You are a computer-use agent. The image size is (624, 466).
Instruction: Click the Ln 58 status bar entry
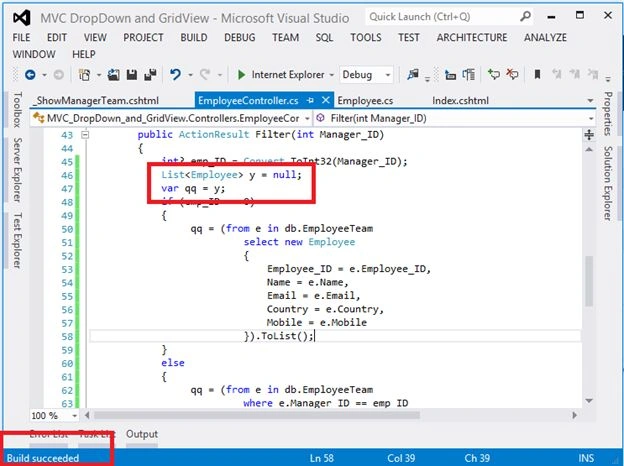click(322, 458)
